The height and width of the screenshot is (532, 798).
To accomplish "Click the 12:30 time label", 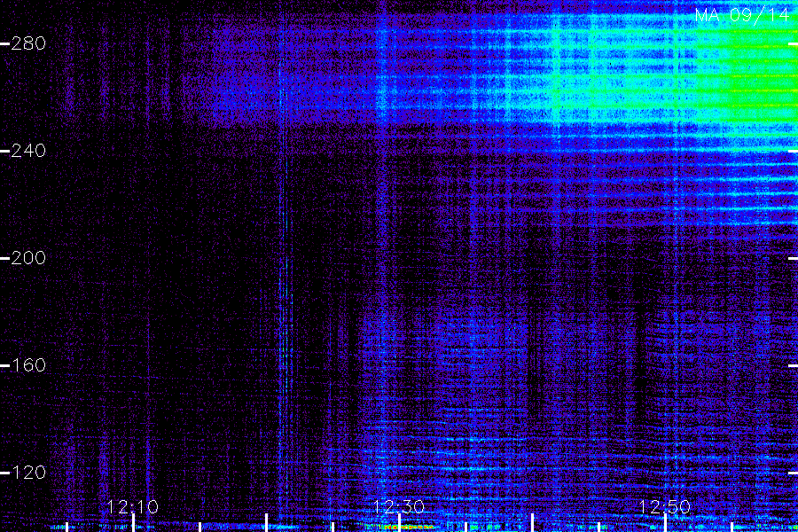I will pyautogui.click(x=398, y=507).
